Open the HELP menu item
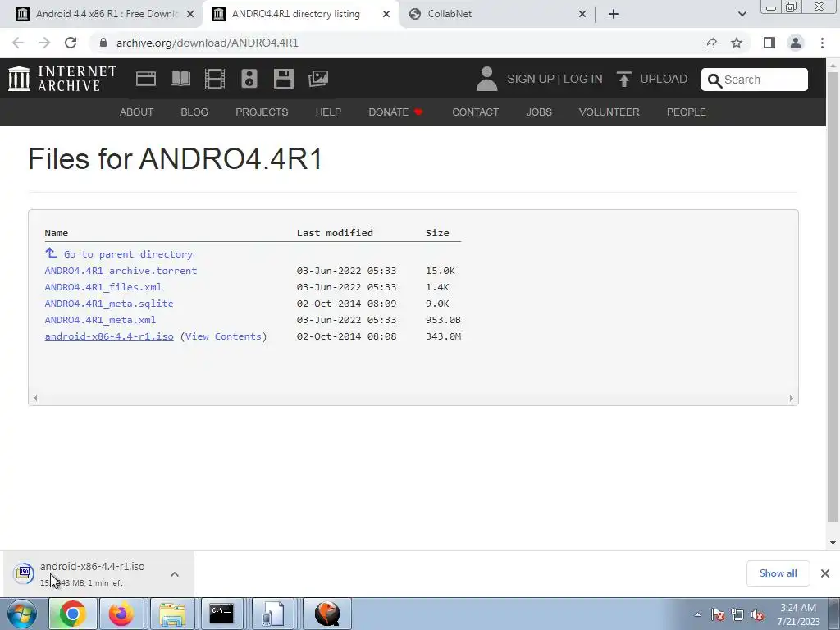 click(x=328, y=112)
